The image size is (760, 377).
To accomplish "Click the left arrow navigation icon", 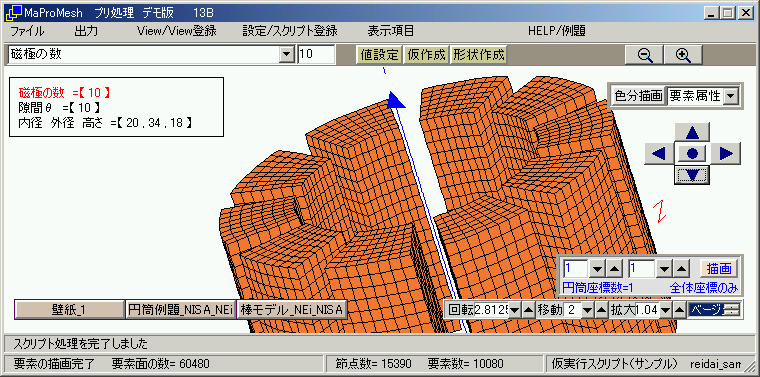I will 659,154.
